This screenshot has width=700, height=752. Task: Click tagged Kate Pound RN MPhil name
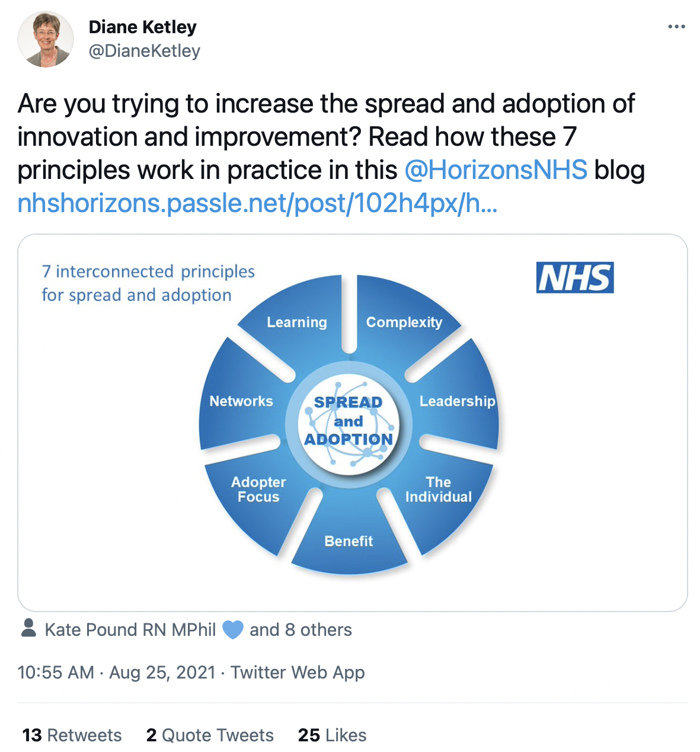[x=130, y=629]
